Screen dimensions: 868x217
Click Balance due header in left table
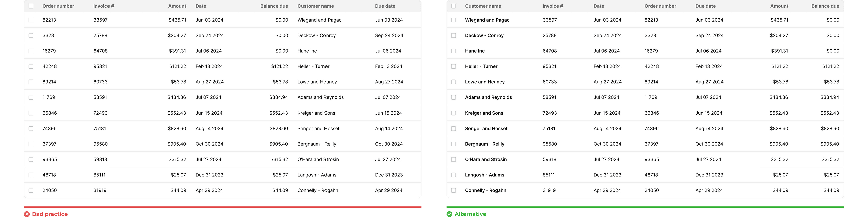tap(274, 6)
